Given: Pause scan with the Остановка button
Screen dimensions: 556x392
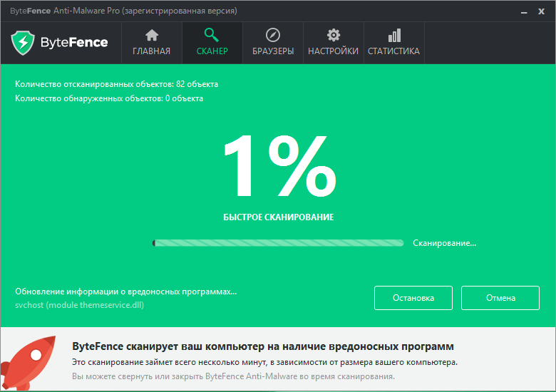Looking at the screenshot, I should pos(413,298).
